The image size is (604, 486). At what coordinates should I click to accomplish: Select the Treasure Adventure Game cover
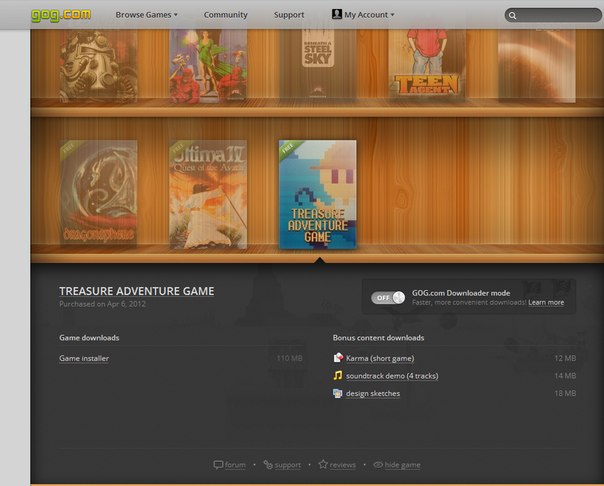(x=317, y=194)
